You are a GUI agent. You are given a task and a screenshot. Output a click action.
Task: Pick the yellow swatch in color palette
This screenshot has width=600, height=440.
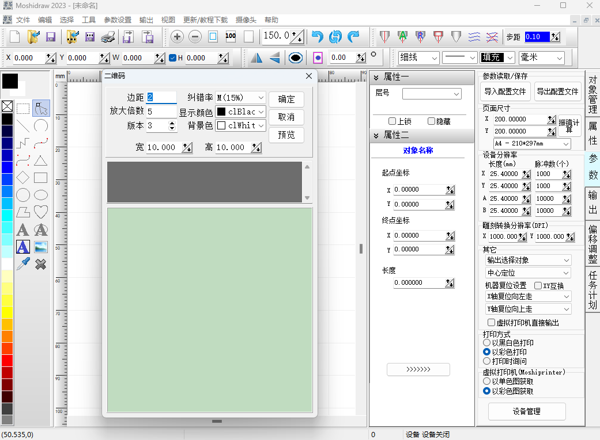click(x=7, y=312)
